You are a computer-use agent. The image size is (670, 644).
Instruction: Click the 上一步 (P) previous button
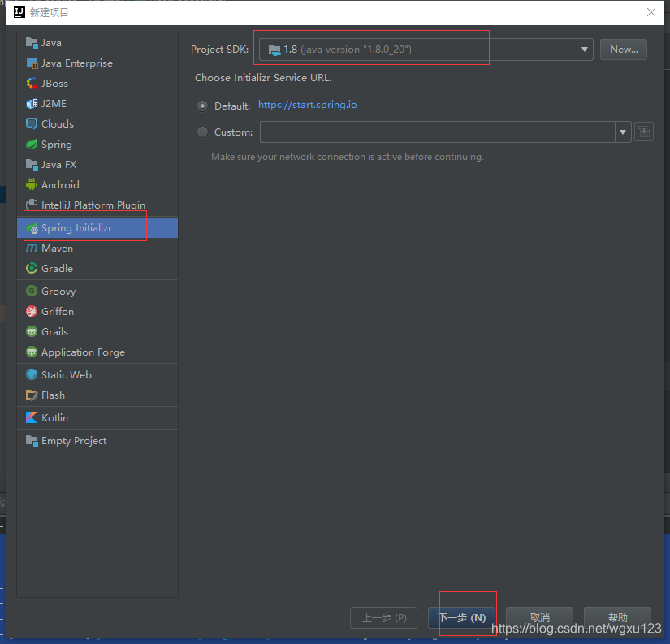(x=383, y=618)
